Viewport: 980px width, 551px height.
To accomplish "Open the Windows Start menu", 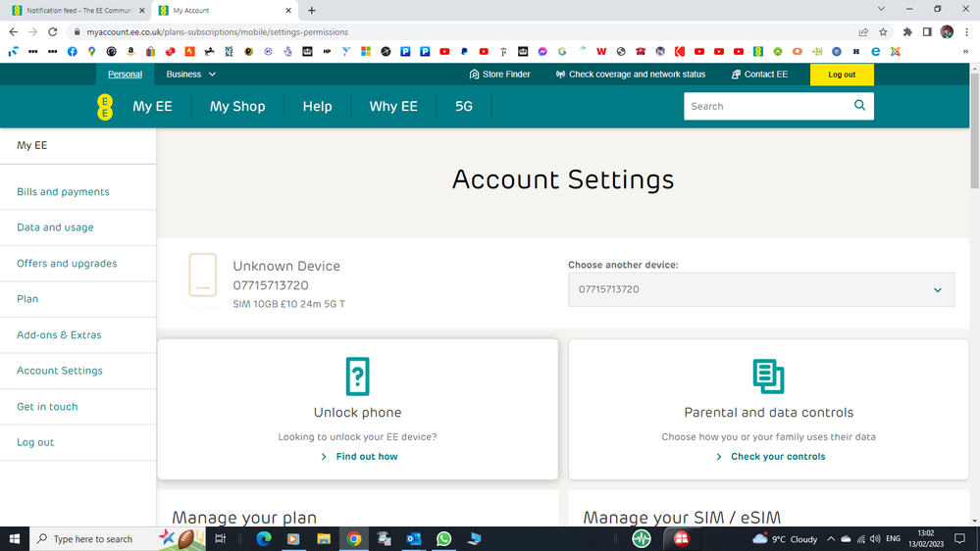I will point(15,538).
